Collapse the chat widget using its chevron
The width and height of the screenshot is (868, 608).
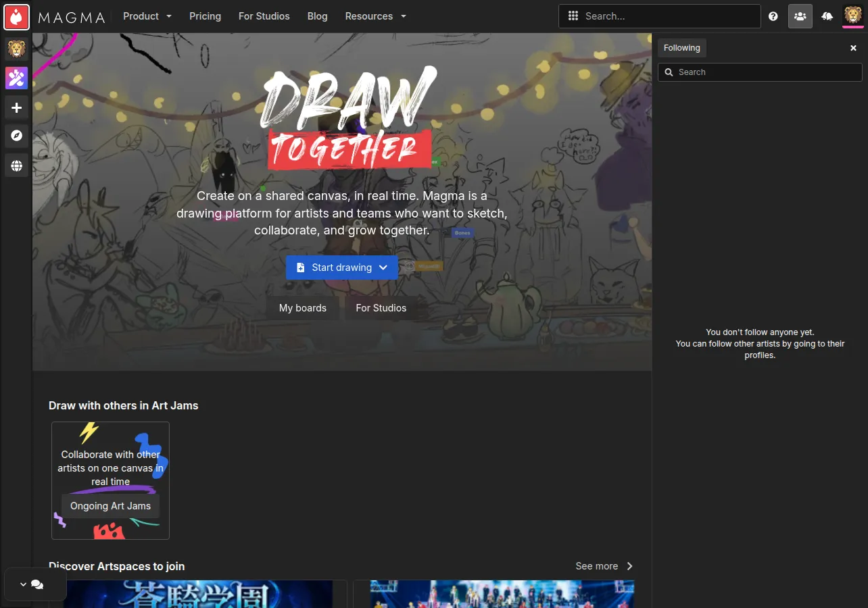(23, 584)
